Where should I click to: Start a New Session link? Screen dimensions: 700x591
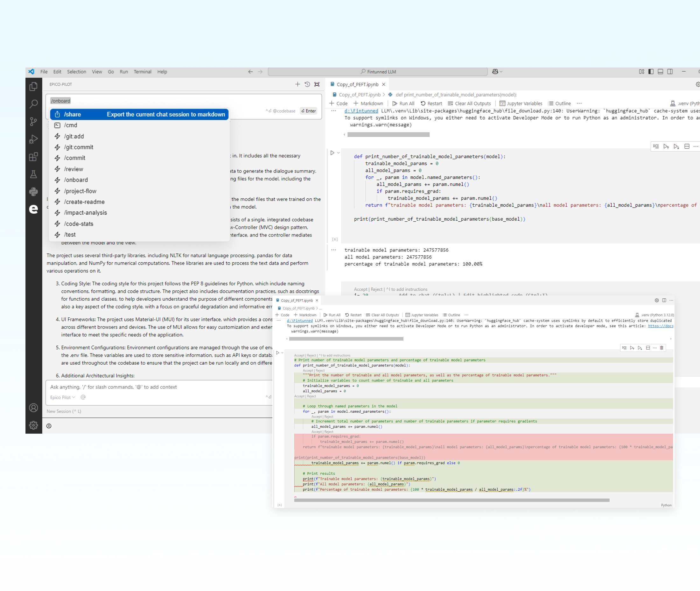[x=64, y=411]
